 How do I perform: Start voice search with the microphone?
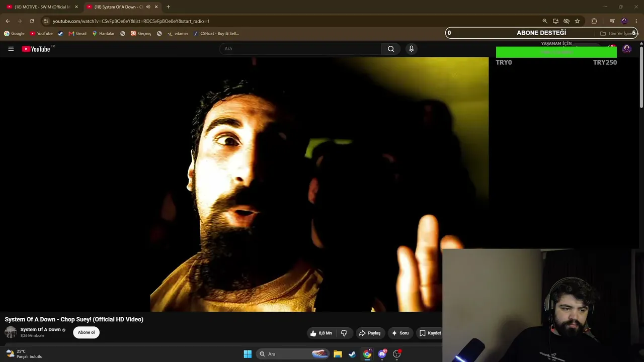[x=411, y=49]
